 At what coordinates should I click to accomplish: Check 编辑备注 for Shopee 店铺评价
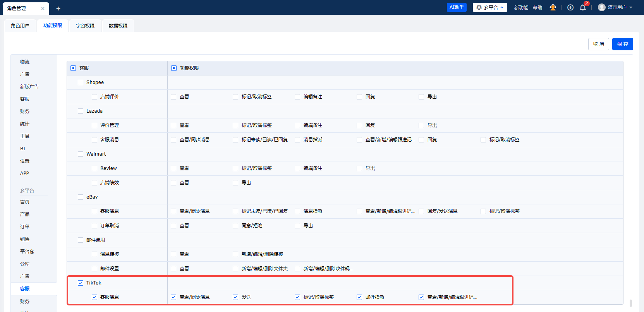pyautogui.click(x=297, y=97)
